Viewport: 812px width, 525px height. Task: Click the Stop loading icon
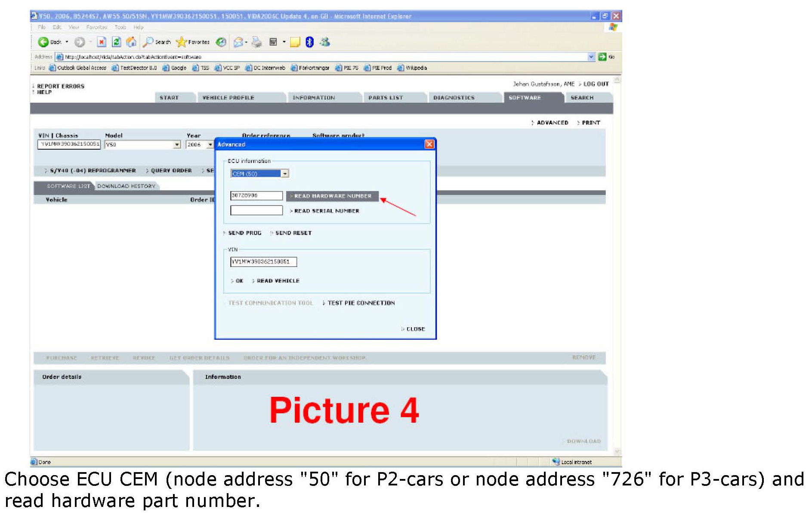coord(102,42)
